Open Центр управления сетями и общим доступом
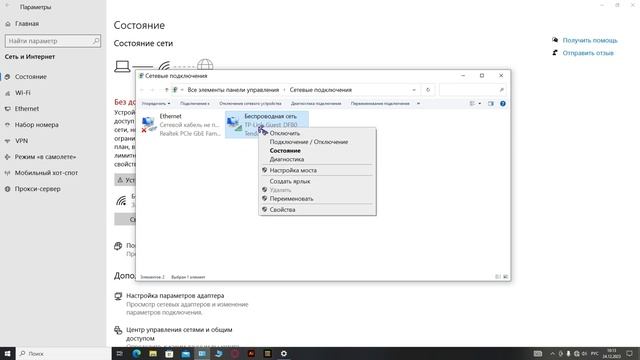 point(179,334)
